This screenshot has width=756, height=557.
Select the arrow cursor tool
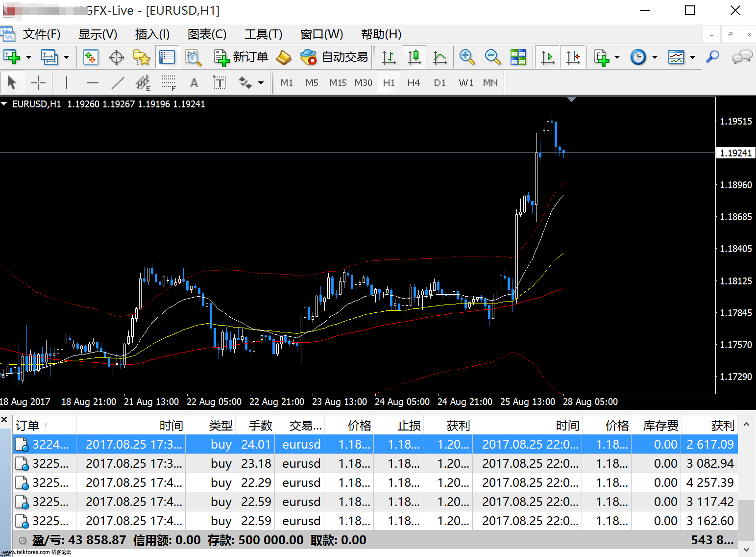(x=12, y=83)
